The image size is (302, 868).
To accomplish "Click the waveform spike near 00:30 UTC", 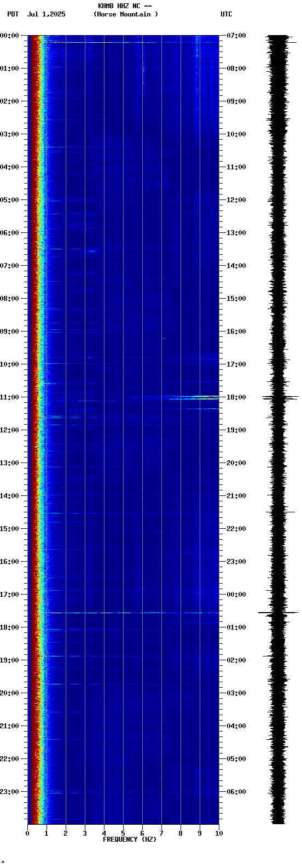I will 278,613.
